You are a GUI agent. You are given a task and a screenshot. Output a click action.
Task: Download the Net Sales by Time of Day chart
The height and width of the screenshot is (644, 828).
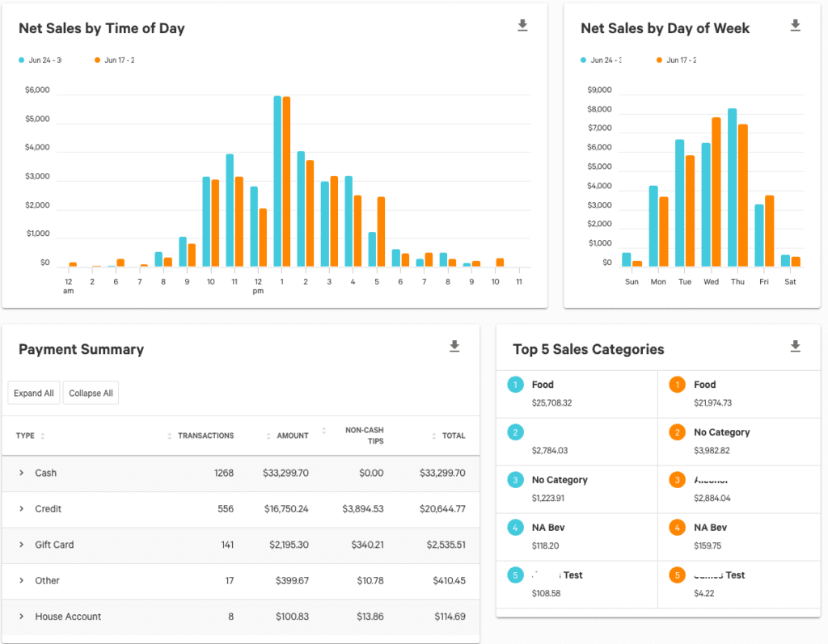coord(522,25)
